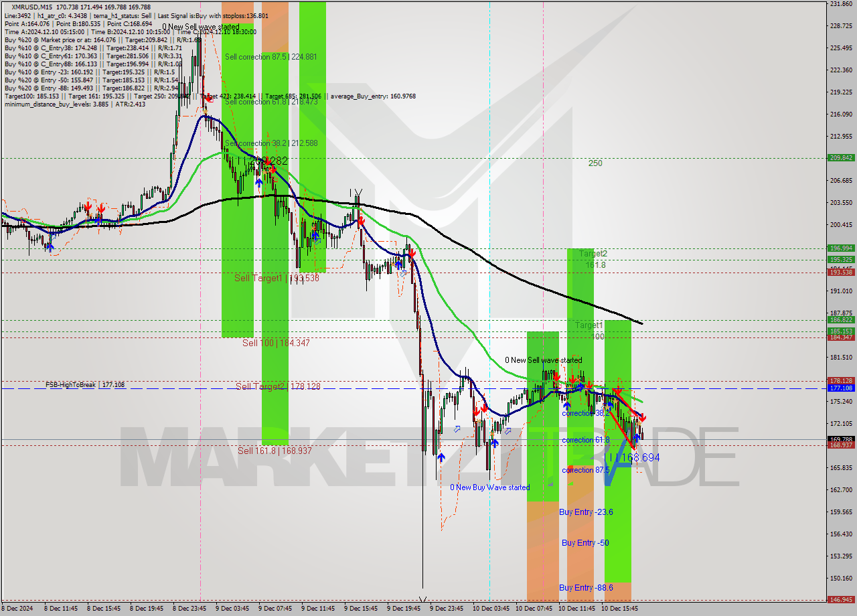Click the 186.822 green price tag on axis
The width and height of the screenshot is (857, 616).
coord(840,319)
